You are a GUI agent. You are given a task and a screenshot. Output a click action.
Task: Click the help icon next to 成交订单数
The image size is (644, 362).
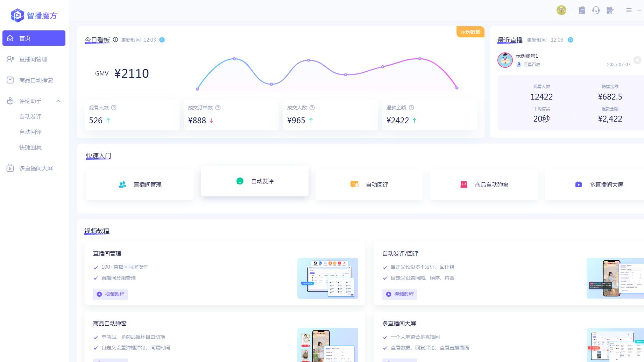tap(218, 108)
